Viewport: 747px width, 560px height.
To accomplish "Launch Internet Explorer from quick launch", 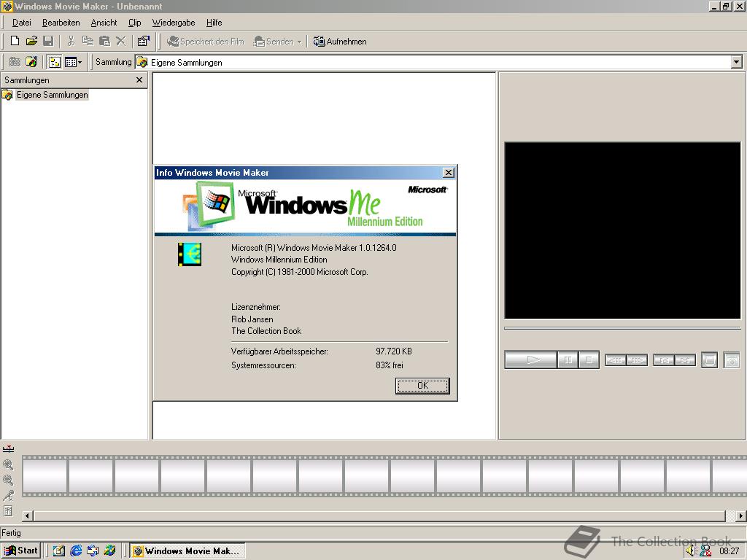I will [76, 551].
